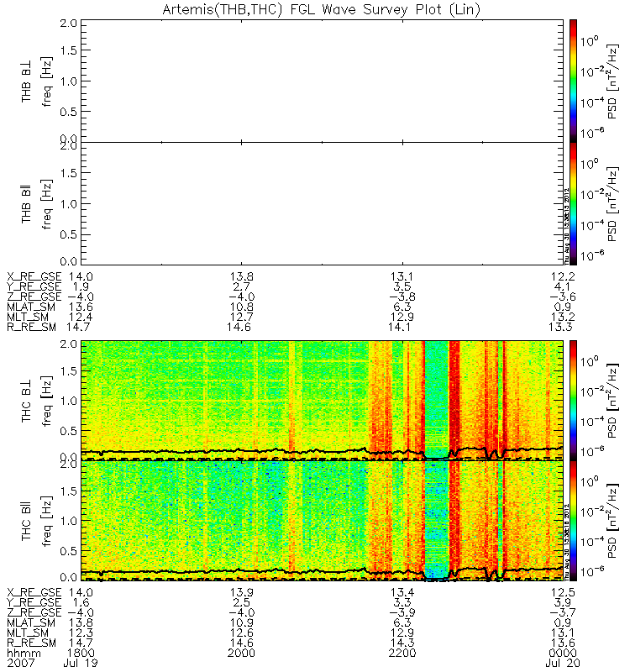Click upper table Y_RE_GSE value '2.7'
This screenshot has height=672, width=630.
click(242, 286)
